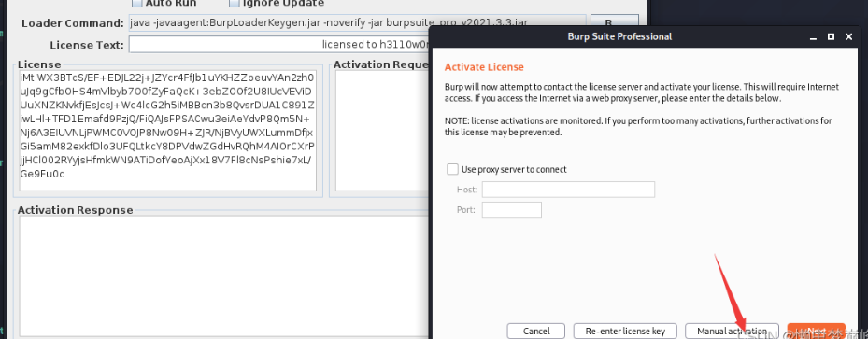This screenshot has width=868, height=339.
Task: Click the proxy Port field
Action: (x=511, y=210)
